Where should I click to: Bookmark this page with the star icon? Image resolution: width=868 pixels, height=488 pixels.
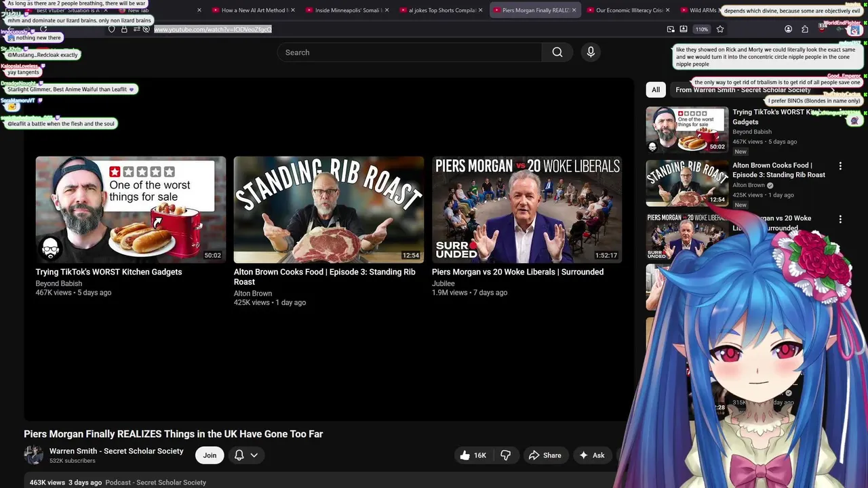point(720,29)
